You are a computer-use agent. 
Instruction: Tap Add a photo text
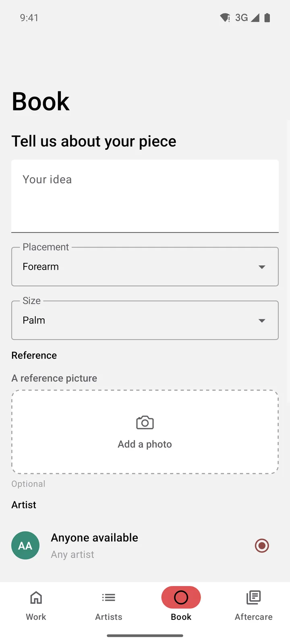145,444
